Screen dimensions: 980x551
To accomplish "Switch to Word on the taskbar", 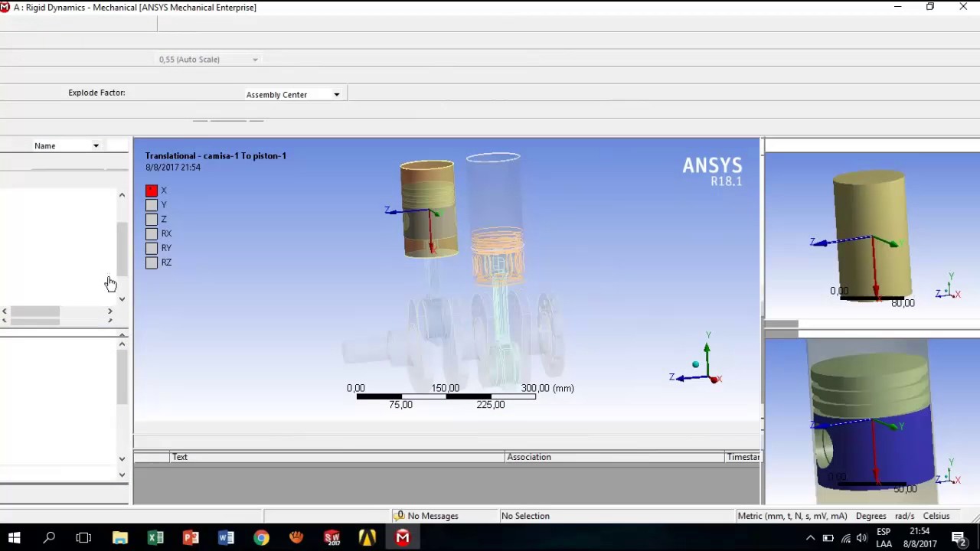I will (226, 538).
